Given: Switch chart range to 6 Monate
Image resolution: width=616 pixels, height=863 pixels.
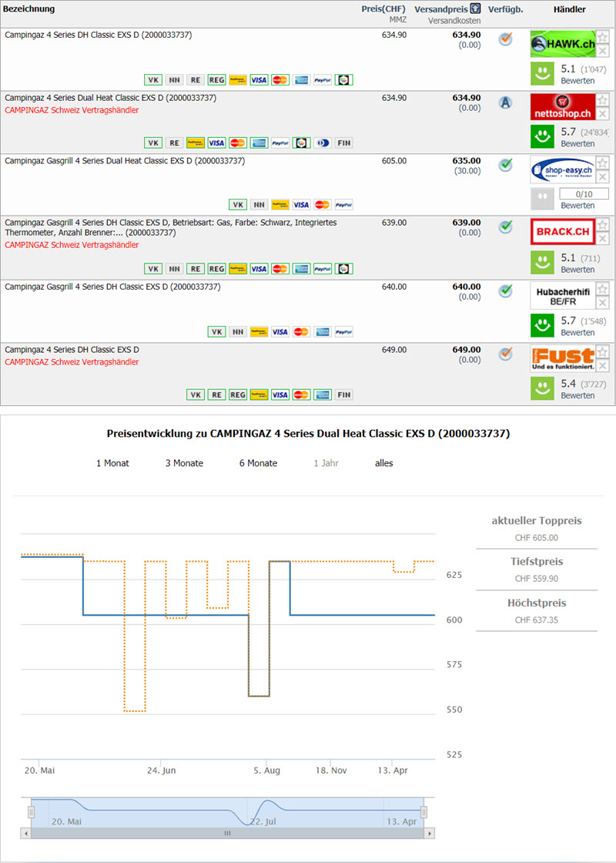Looking at the screenshot, I should [x=258, y=463].
